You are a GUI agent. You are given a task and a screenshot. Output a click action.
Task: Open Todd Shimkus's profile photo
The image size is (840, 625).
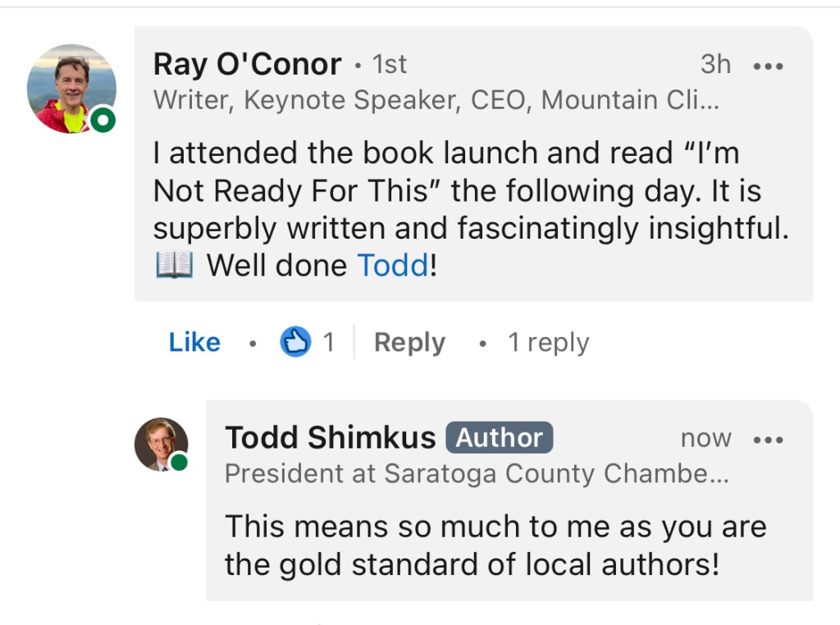pyautogui.click(x=161, y=444)
